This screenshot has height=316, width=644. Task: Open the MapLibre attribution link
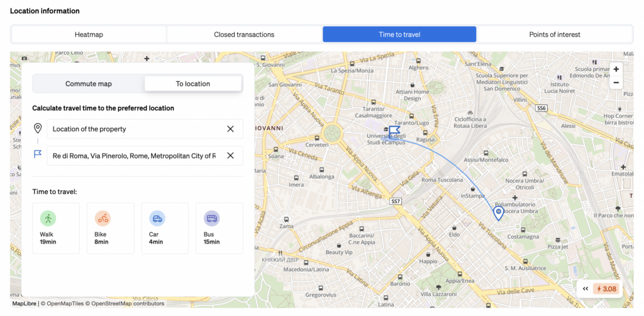pos(24,303)
